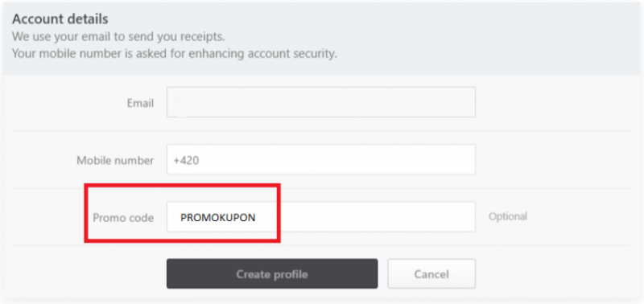This screenshot has width=644, height=304.
Task: Select the Promo code input field
Action: (320, 216)
